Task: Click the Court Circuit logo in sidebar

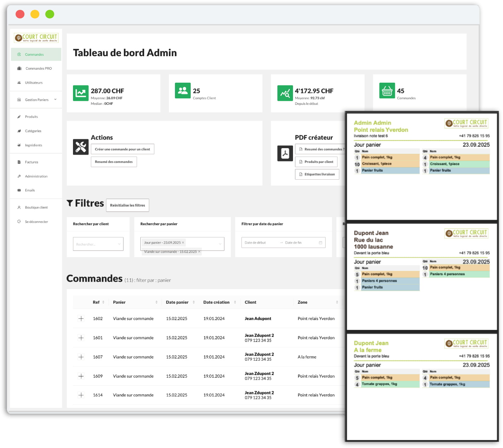Action: [36, 38]
